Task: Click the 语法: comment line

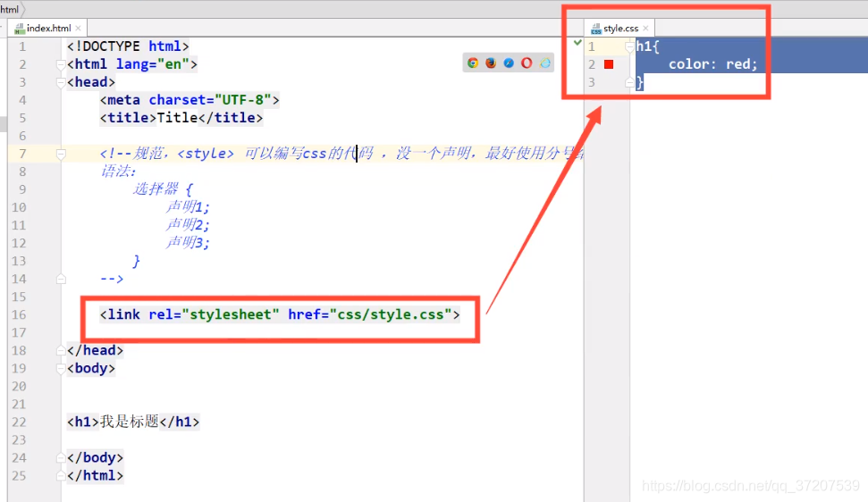Action: point(118,172)
